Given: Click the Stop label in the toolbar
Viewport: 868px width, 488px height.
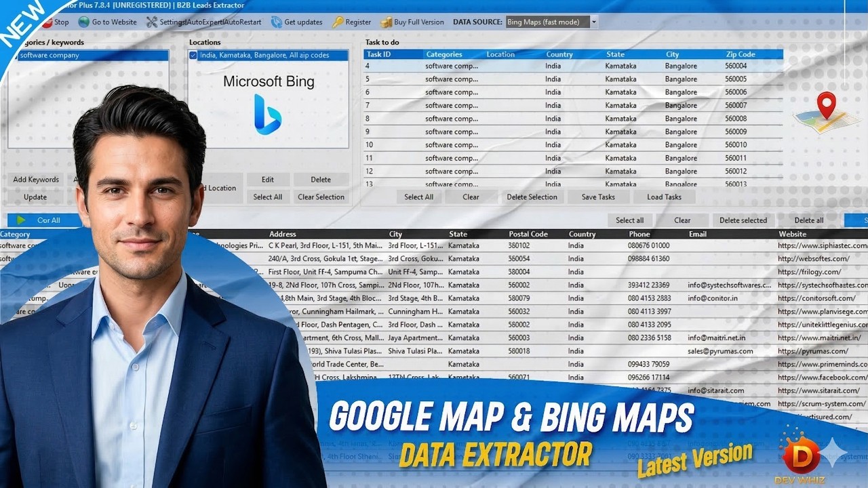Looking at the screenshot, I should point(62,22).
